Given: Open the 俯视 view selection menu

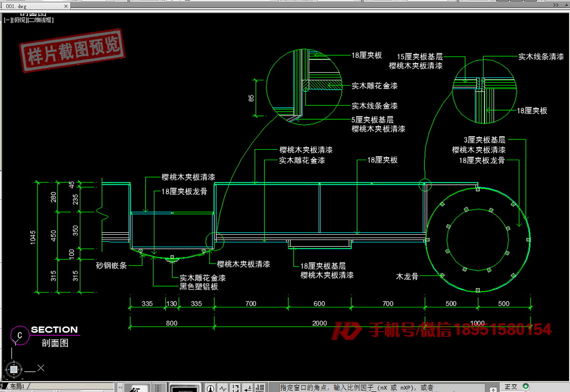Looking at the screenshot, I should 20,20.
